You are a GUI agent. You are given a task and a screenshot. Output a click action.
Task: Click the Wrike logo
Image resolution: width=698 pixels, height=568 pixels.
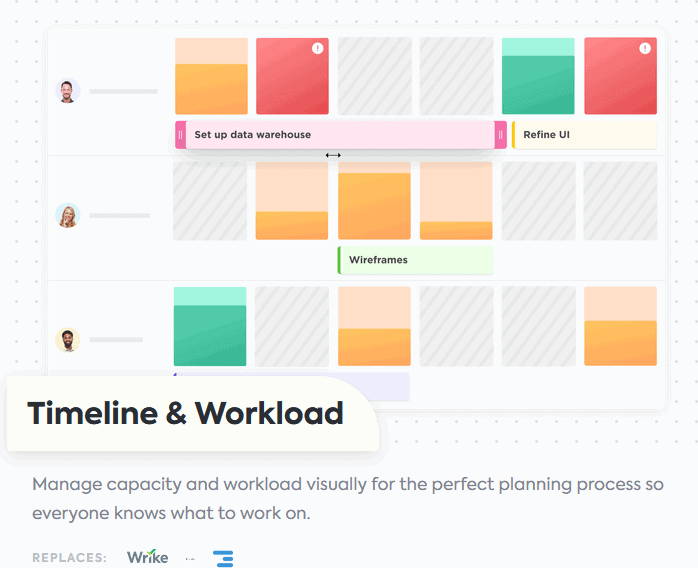tap(147, 557)
